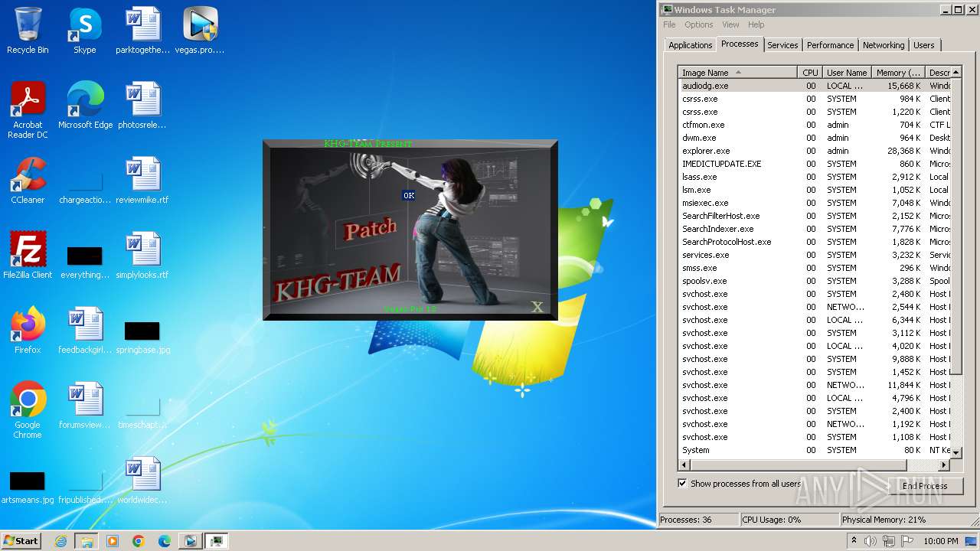
Task: Sort processes by Memory column
Action: [x=898, y=73]
